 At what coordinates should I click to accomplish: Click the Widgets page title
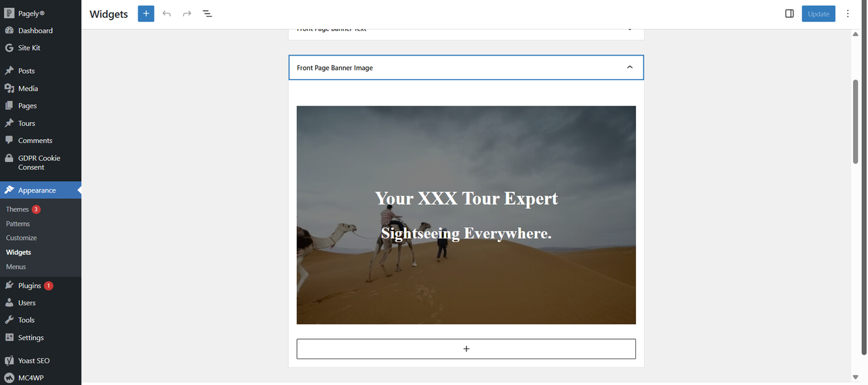point(108,14)
